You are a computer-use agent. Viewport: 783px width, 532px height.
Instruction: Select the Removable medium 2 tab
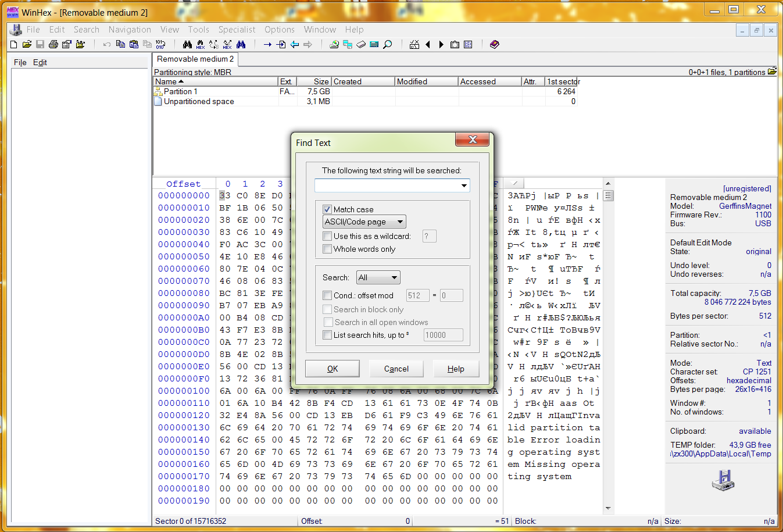195,59
